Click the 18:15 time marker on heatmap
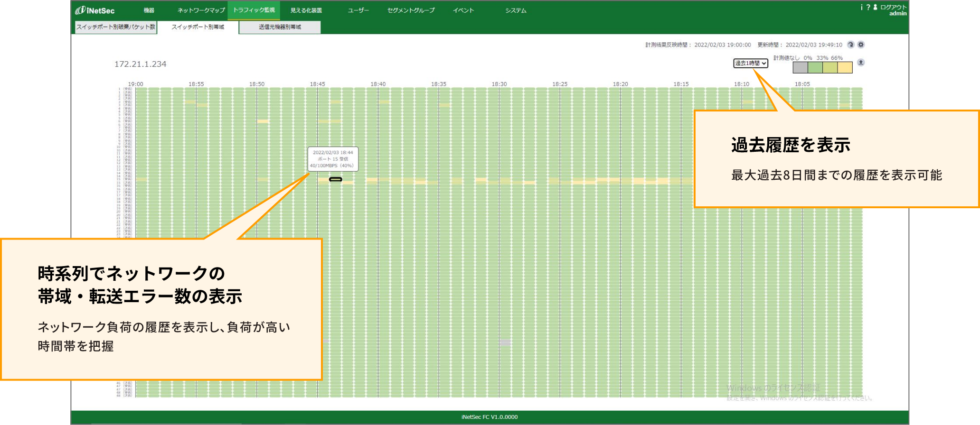This screenshot has height=425, width=980. (681, 84)
